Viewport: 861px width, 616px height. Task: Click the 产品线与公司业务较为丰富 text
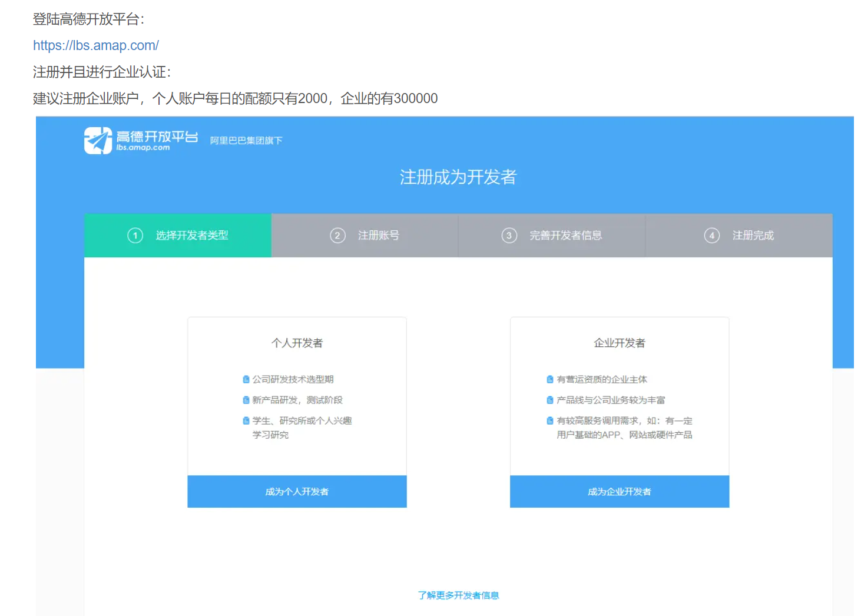[611, 400]
